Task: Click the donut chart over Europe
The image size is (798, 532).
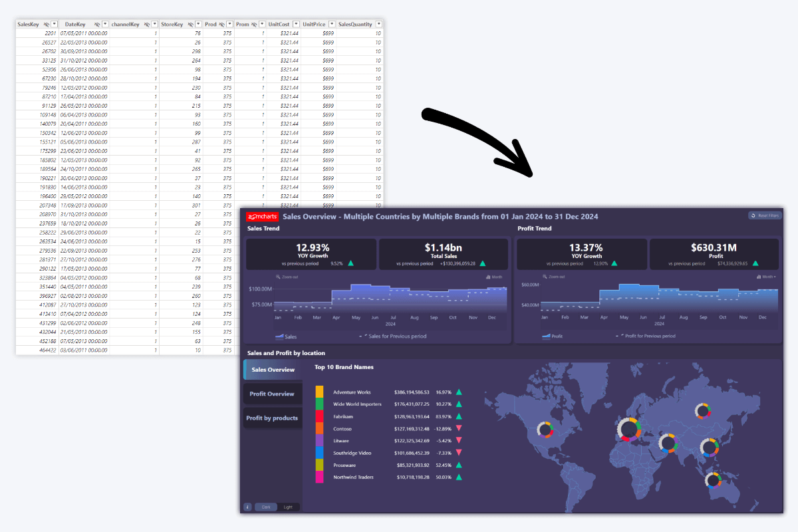Action: coord(628,430)
